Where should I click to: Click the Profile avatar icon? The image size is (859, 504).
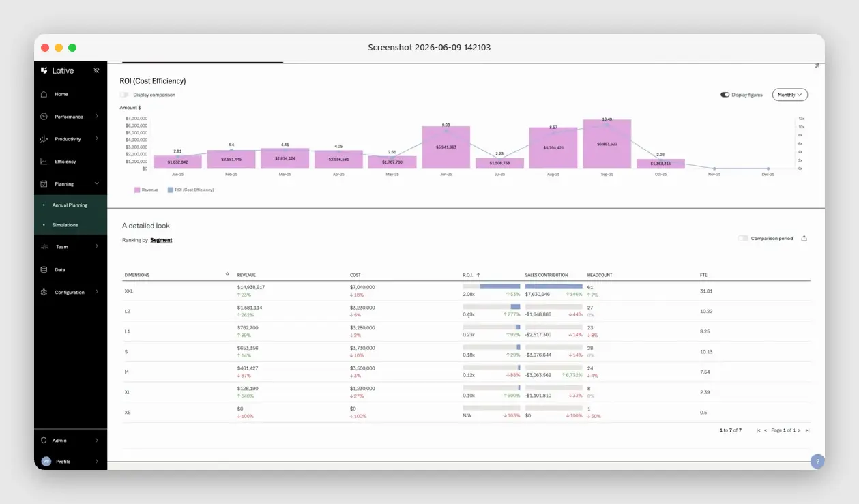46,462
